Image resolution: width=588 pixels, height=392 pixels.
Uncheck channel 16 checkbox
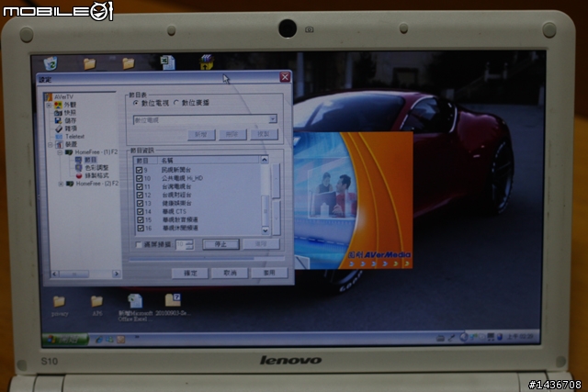click(x=141, y=228)
